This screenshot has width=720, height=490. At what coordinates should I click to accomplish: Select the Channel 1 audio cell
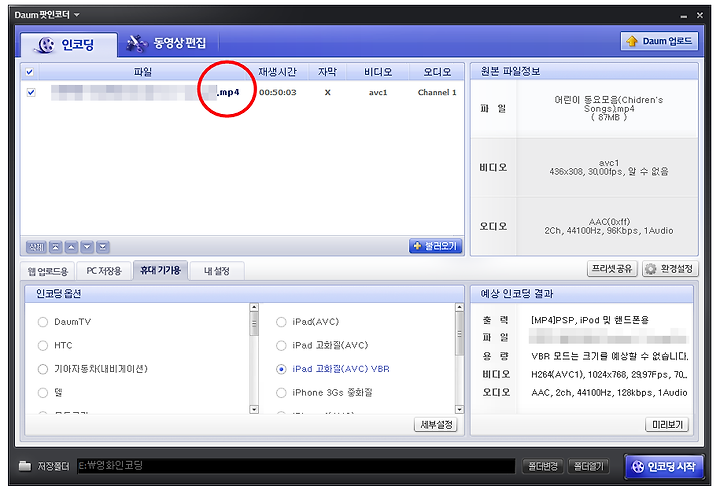coord(437,92)
